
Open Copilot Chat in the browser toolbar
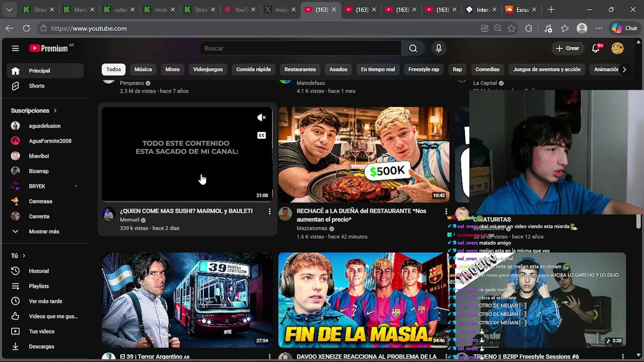624,29
